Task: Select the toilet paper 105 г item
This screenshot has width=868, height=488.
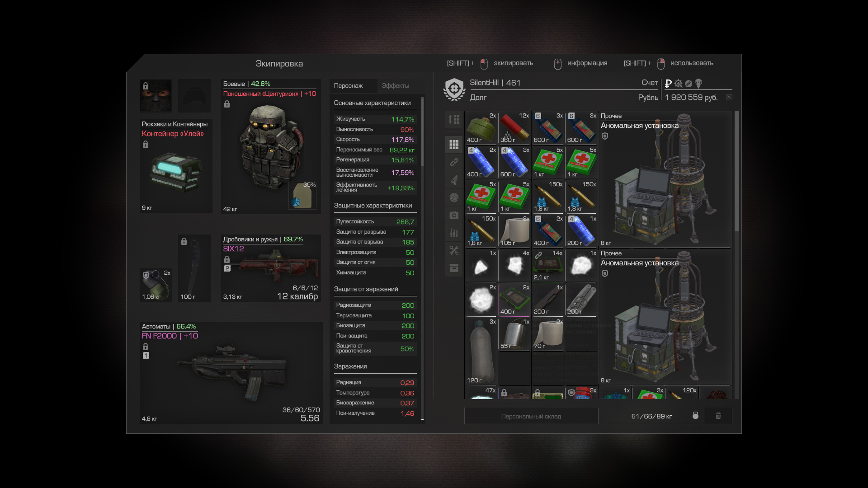Action: pyautogui.click(x=514, y=231)
